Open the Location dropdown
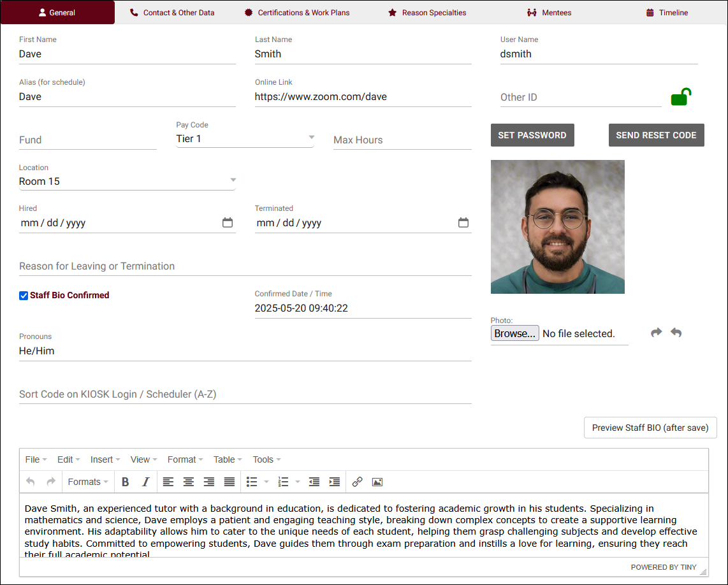The image size is (728, 585). click(127, 181)
